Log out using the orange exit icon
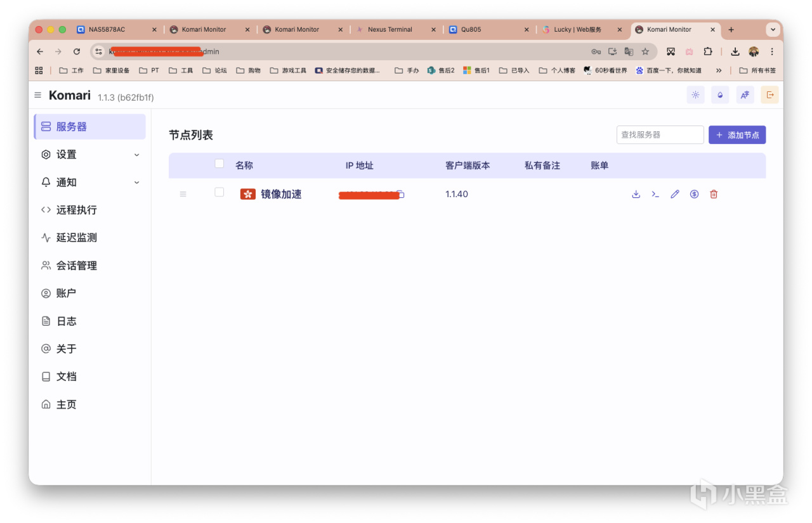Viewport: 812px width, 523px height. 769,95
